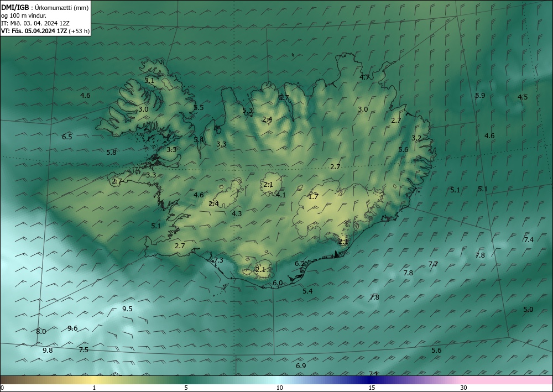Click the map value 5.3

click(248, 111)
